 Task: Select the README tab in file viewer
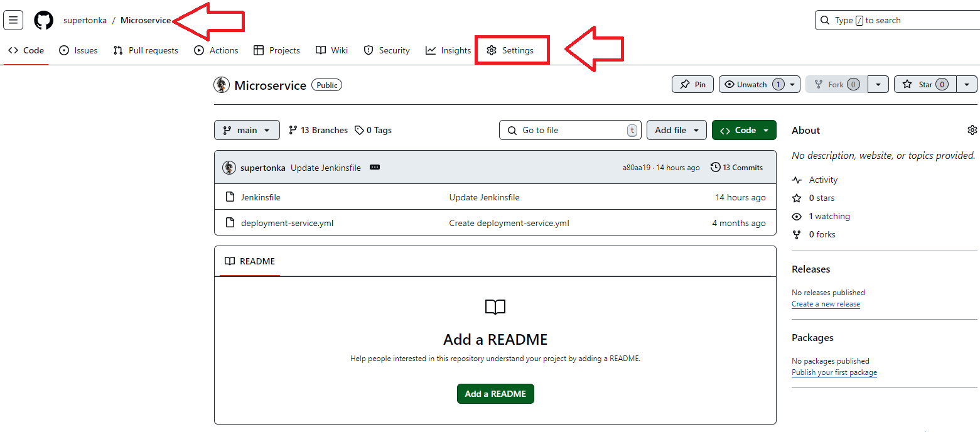pyautogui.click(x=250, y=261)
